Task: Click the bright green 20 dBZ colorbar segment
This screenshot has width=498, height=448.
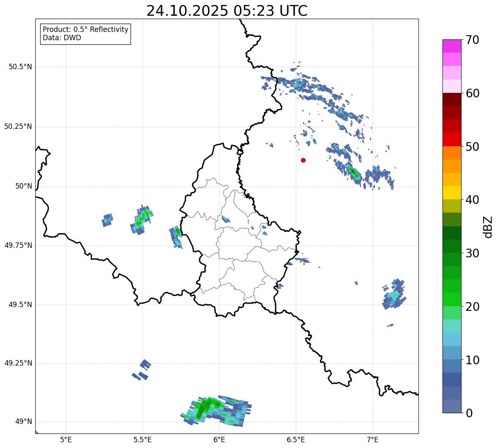Action: [x=452, y=300]
